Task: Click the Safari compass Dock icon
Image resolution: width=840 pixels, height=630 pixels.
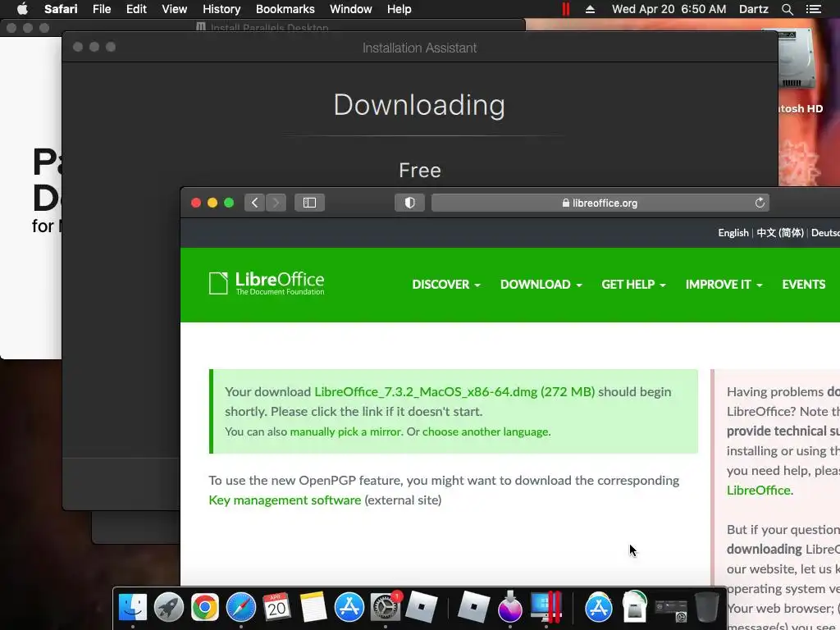Action: click(x=241, y=608)
